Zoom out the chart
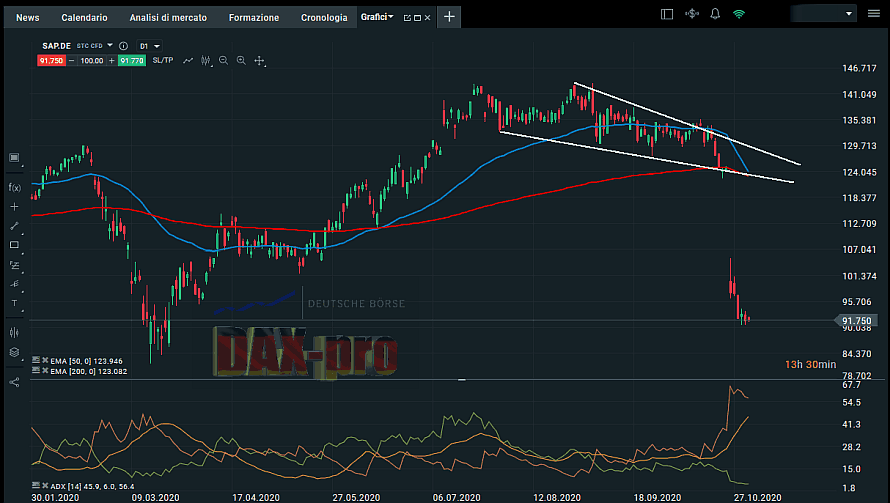Image resolution: width=890 pixels, height=503 pixels. coord(224,60)
